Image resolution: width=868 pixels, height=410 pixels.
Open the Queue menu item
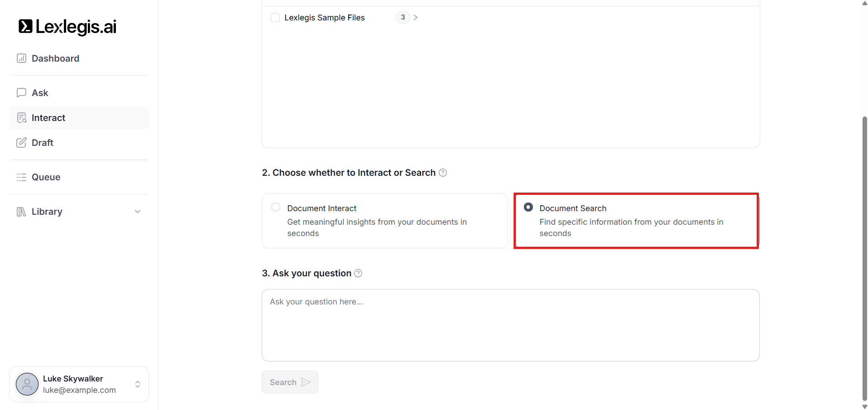click(x=46, y=177)
